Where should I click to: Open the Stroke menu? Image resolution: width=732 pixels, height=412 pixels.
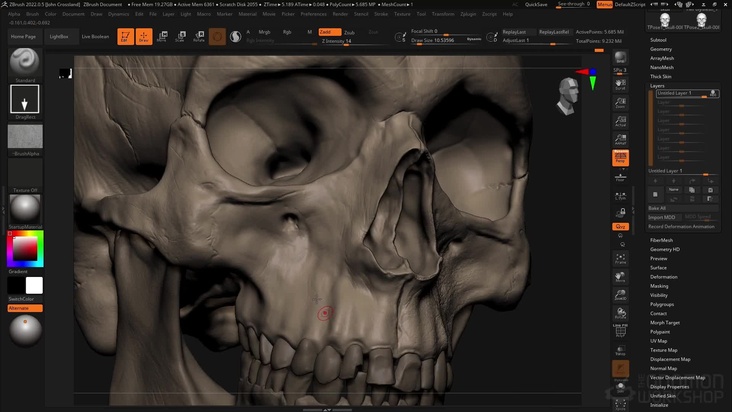[x=381, y=14]
